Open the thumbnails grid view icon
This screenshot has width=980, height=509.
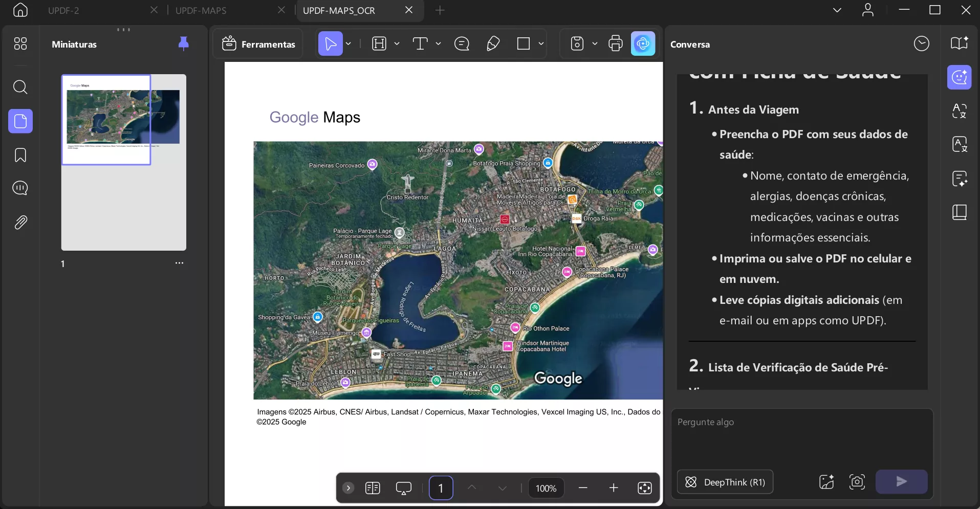coord(20,43)
